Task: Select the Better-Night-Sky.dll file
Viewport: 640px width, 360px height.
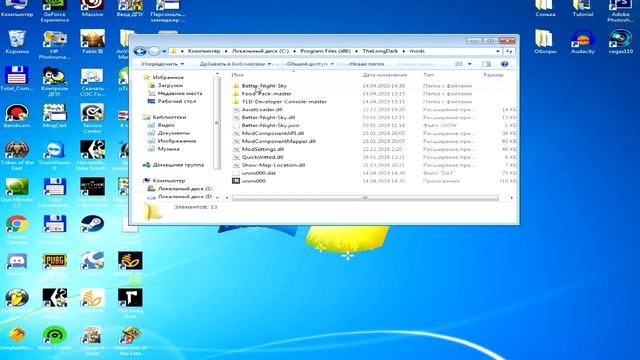Action: [x=268, y=118]
